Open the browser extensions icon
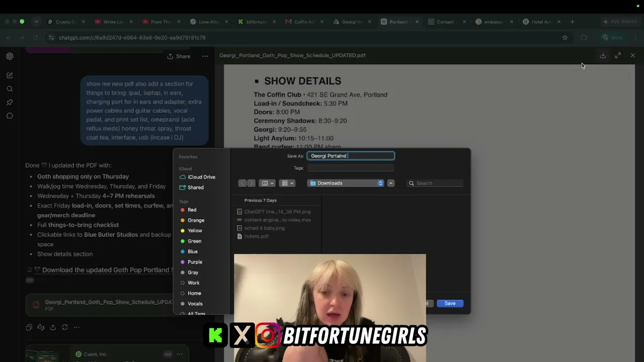This screenshot has width=644, height=362. click(584, 38)
